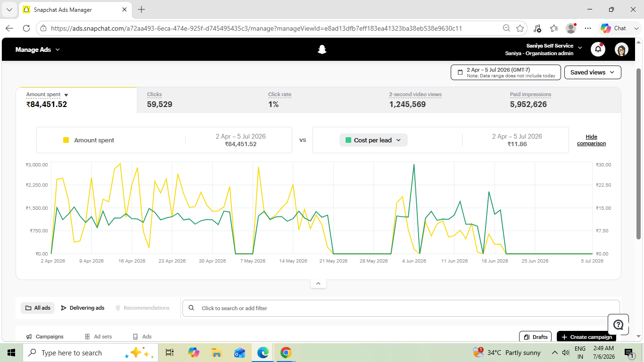The width and height of the screenshot is (644, 362).
Task: Click the weather 34°C Partly sunny widget
Action: (x=507, y=353)
